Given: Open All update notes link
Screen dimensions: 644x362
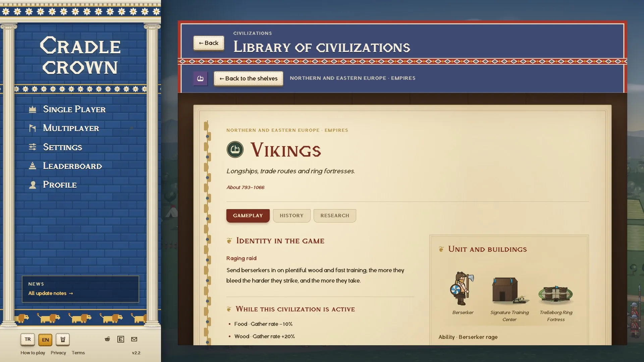Looking at the screenshot, I should pos(50,293).
